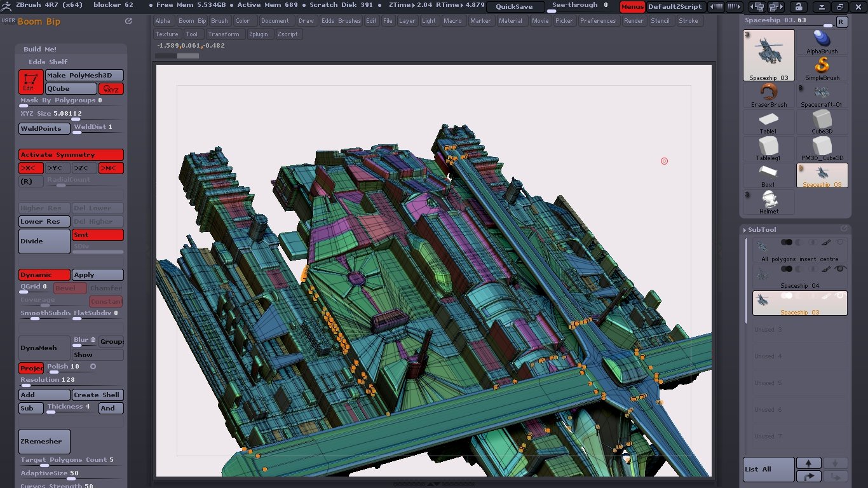Open the Zplugin menu
This screenshot has width=868, height=488.
(259, 34)
